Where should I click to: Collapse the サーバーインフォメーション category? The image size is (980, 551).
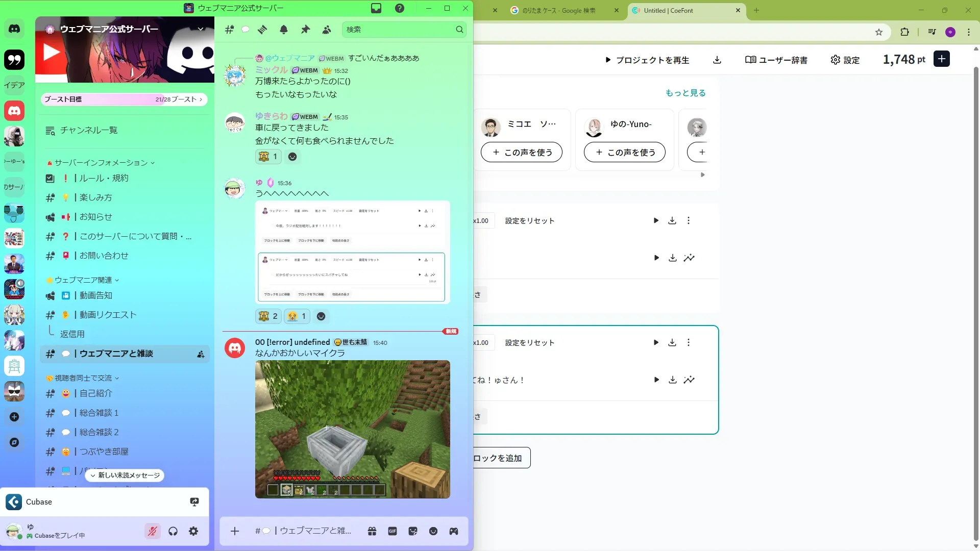point(101,163)
